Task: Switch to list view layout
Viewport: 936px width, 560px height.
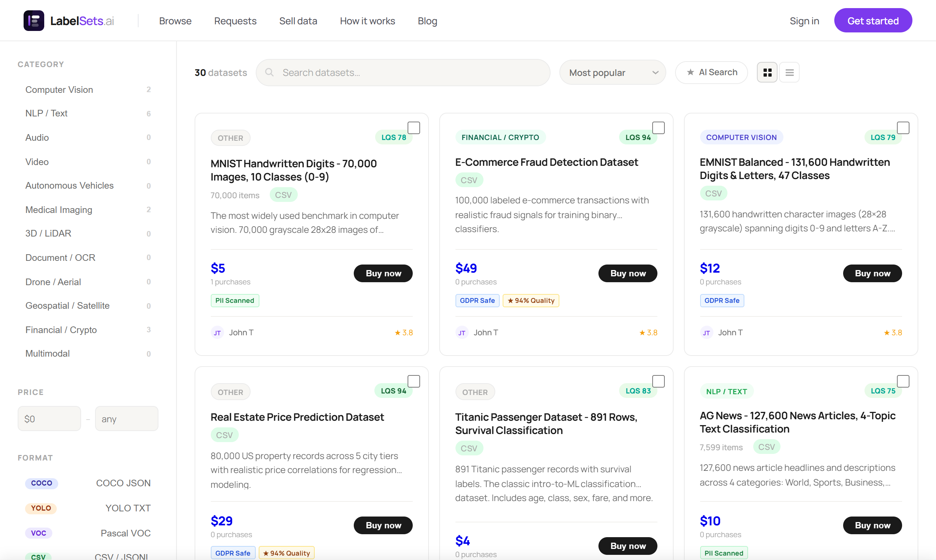Action: pyautogui.click(x=789, y=73)
